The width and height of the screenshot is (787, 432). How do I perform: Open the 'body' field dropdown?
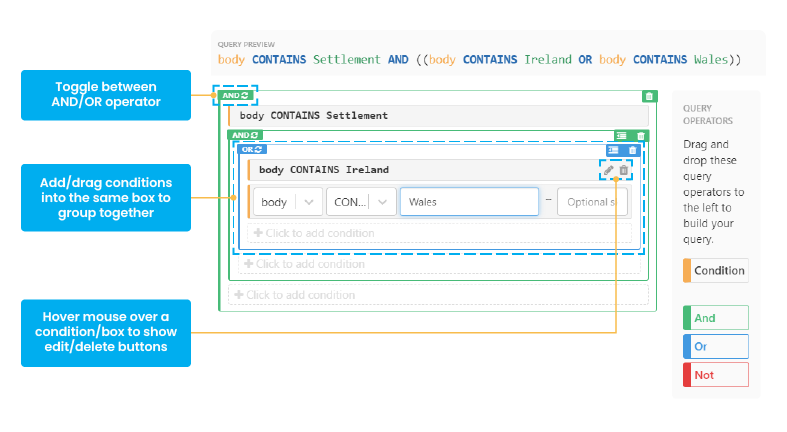286,202
